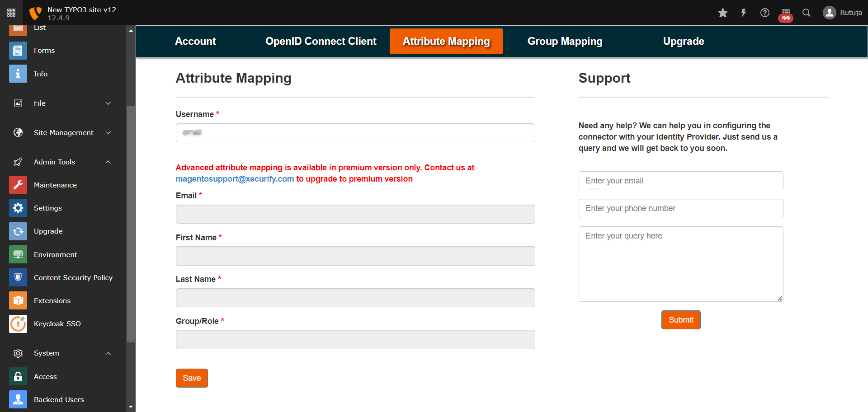The image size is (868, 412).
Task: Click the help question mark icon
Action: click(764, 13)
